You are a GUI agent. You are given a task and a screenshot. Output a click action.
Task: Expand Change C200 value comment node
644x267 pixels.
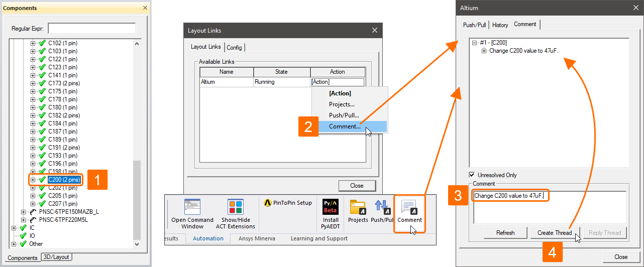pos(484,51)
